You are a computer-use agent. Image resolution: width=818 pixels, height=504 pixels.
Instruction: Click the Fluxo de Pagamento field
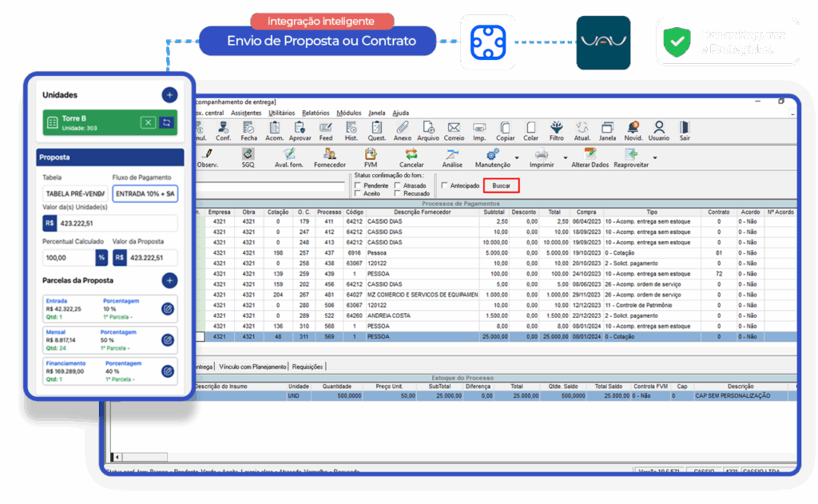(x=145, y=194)
